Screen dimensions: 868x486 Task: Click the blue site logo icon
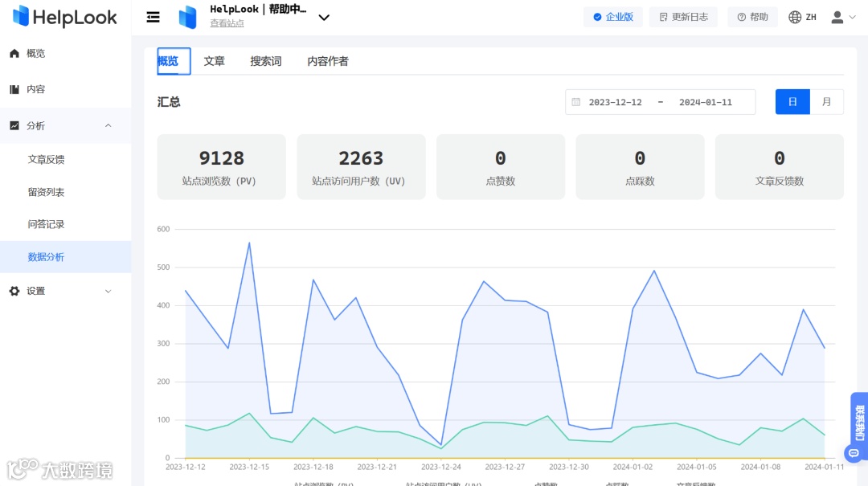[187, 17]
